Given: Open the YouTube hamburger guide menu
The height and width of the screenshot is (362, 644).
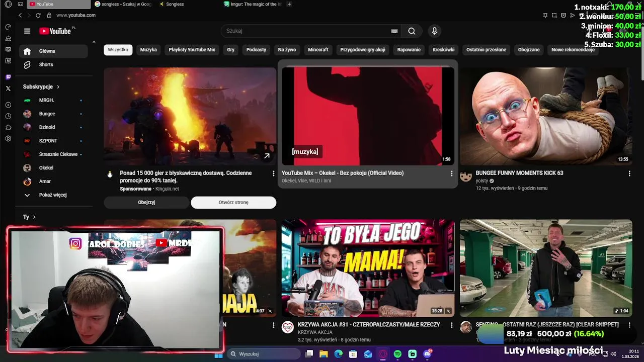Looking at the screenshot, I should tap(27, 31).
